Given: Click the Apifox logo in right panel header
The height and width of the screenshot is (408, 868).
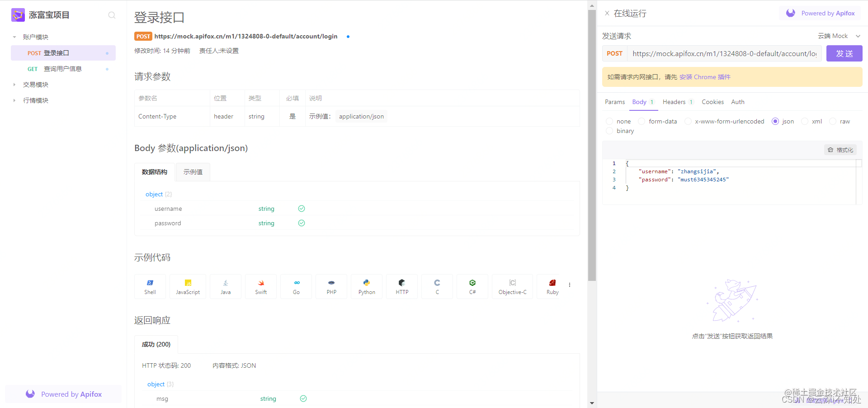Looking at the screenshot, I should click(791, 13).
